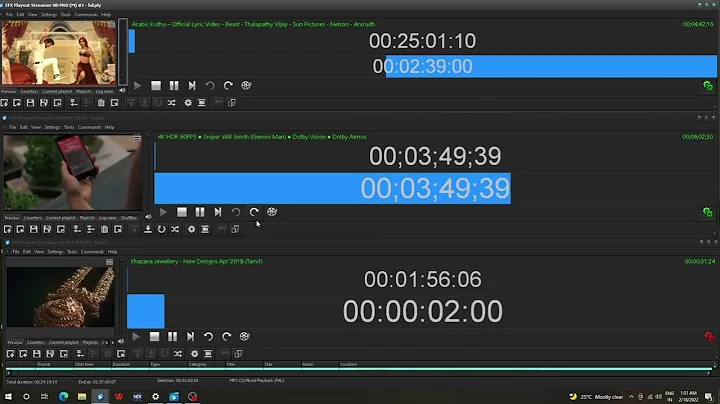The image size is (720, 404).
Task: Skip to next clip in Sniper Will Smith player
Action: point(218,212)
